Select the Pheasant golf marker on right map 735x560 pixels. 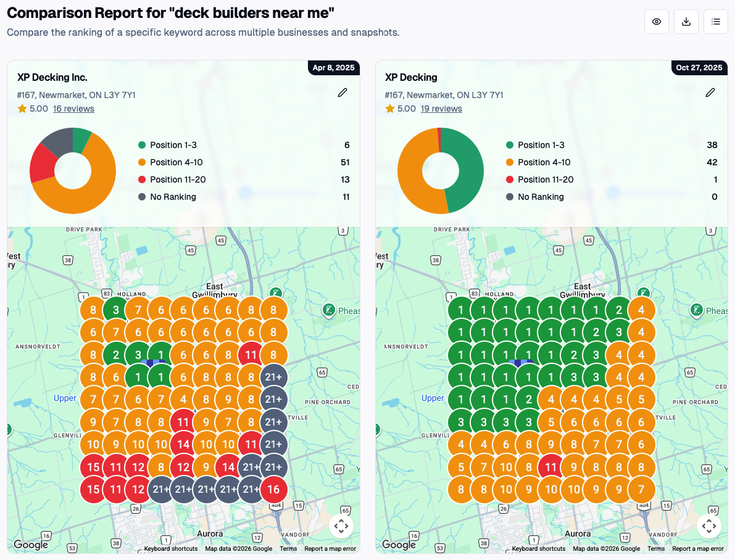697,310
